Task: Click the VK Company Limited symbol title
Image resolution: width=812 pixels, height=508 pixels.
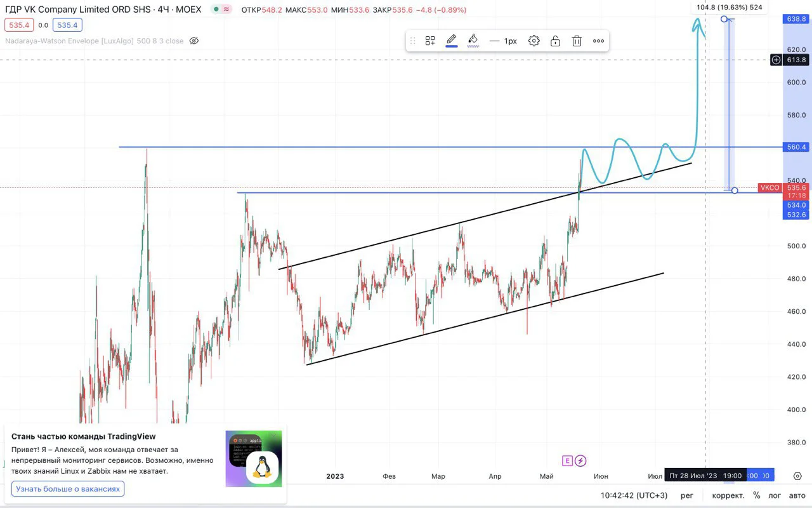Action: click(103, 10)
